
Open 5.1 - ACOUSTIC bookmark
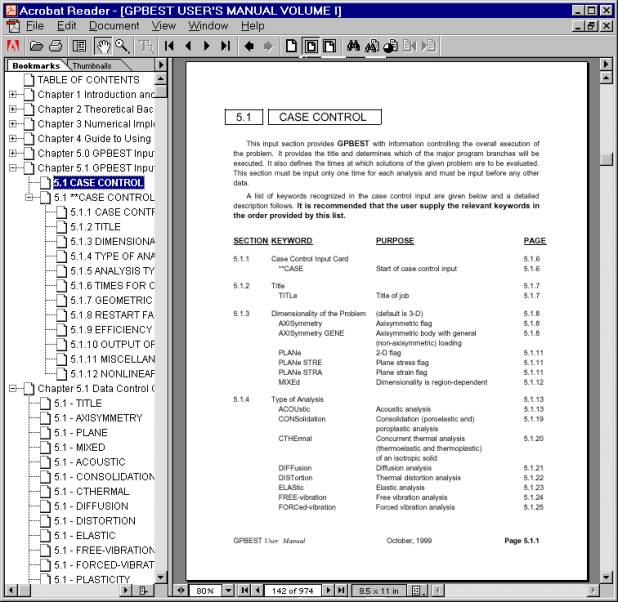coord(89,462)
